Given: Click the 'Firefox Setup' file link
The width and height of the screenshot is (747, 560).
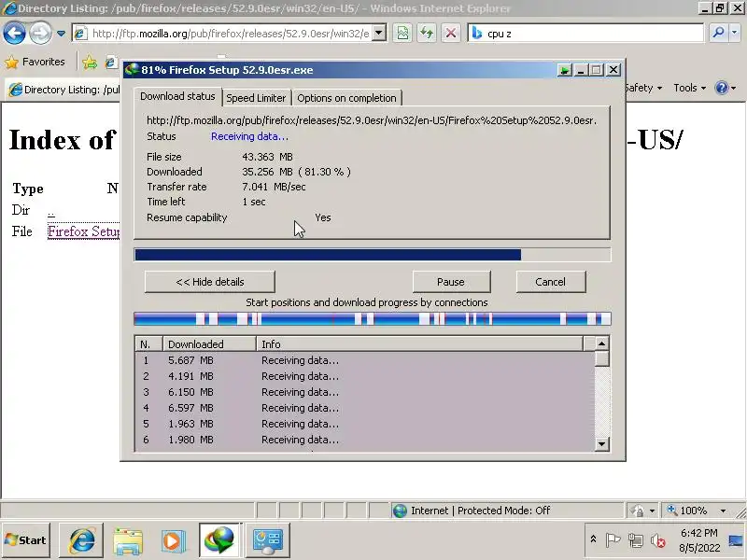Looking at the screenshot, I should [84, 231].
